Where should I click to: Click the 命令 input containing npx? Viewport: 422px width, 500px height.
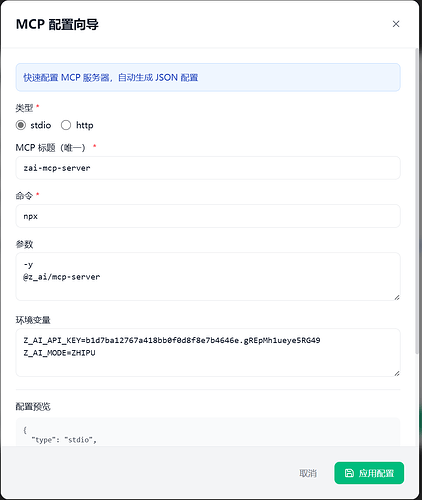click(x=208, y=216)
